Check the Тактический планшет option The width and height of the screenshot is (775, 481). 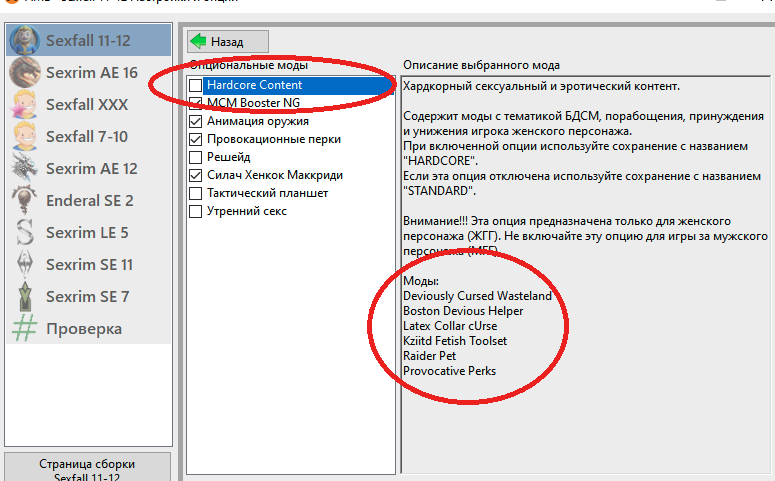[196, 194]
